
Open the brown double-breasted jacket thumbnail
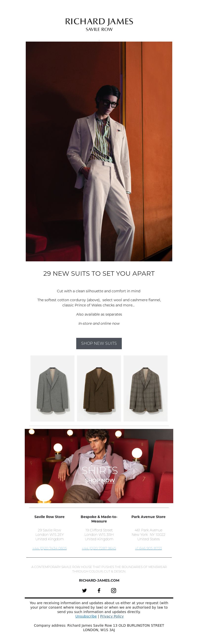99,388
